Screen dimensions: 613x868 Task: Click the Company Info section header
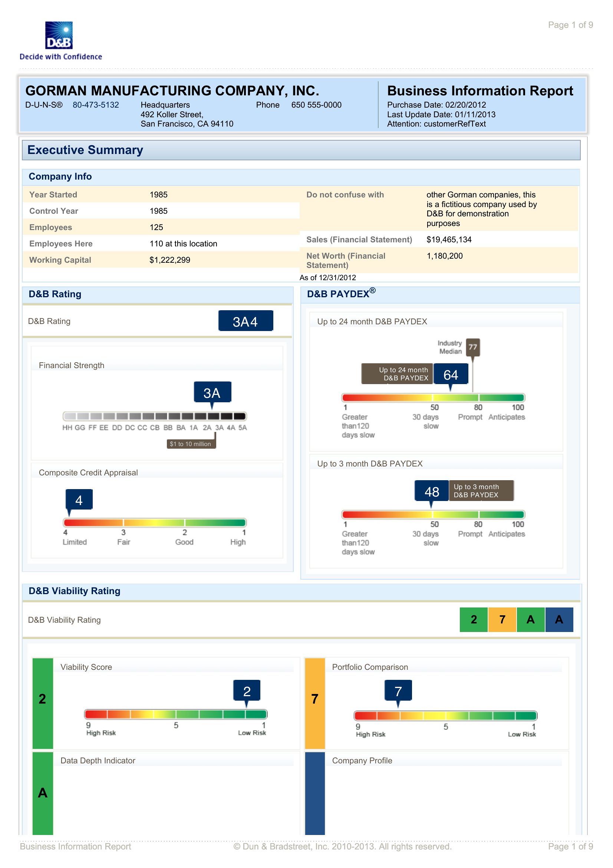click(301, 177)
